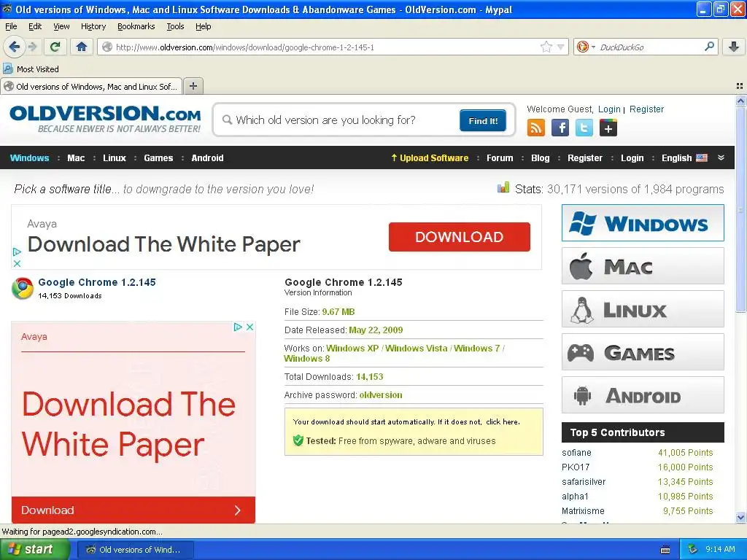The height and width of the screenshot is (560, 747).
Task: Open the English language selector
Action: pyautogui.click(x=684, y=157)
